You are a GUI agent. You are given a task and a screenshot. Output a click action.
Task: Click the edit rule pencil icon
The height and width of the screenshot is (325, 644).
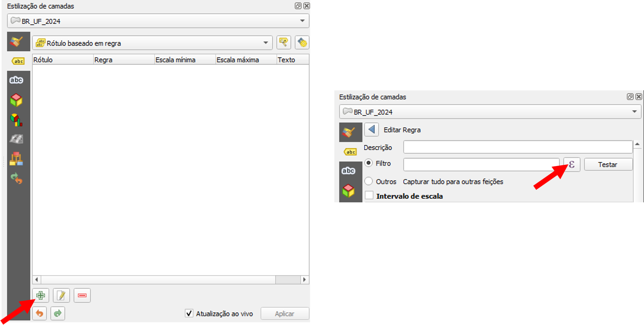pos(61,296)
